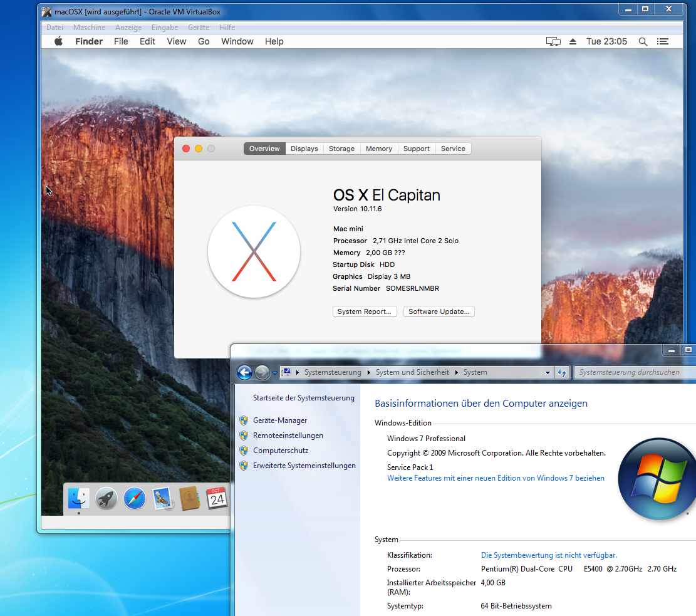Click the display mirroring menu bar icon

tap(553, 41)
